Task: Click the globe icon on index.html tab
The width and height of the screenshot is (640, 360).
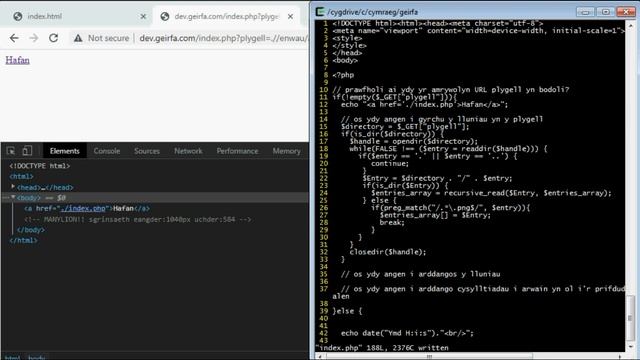Action: click(18, 16)
